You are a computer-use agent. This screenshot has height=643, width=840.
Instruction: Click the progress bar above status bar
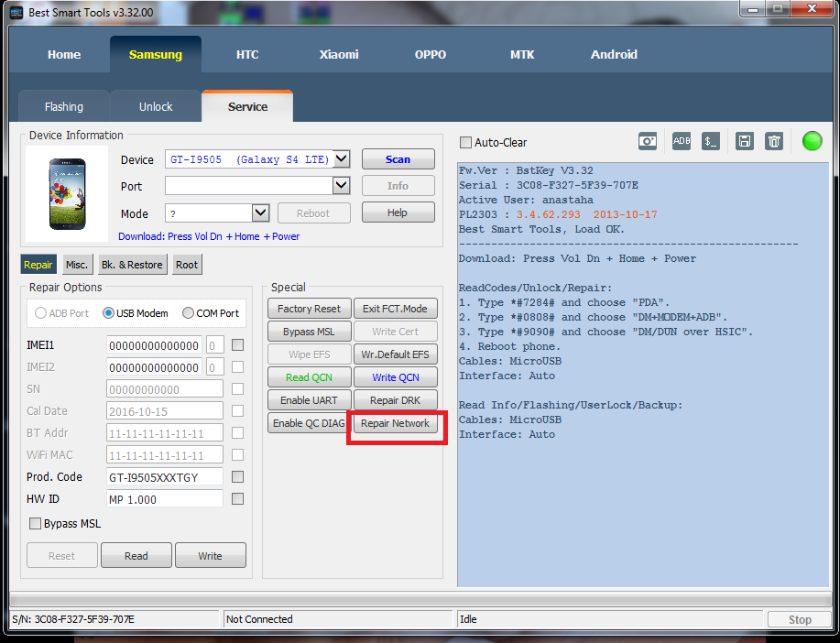(x=420, y=600)
